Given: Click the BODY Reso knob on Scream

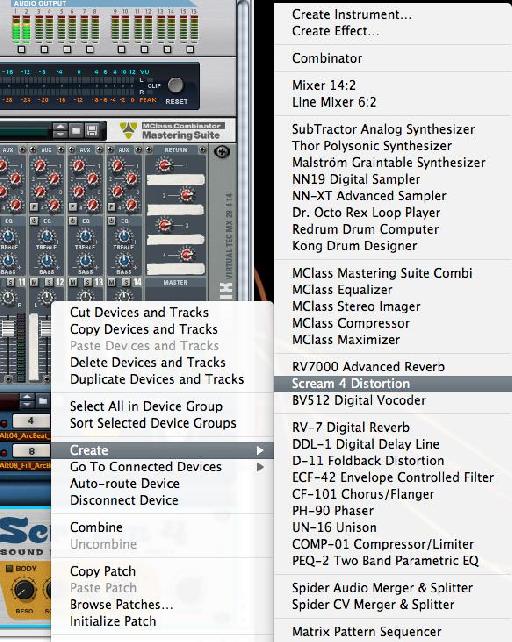Looking at the screenshot, I should 24,590.
